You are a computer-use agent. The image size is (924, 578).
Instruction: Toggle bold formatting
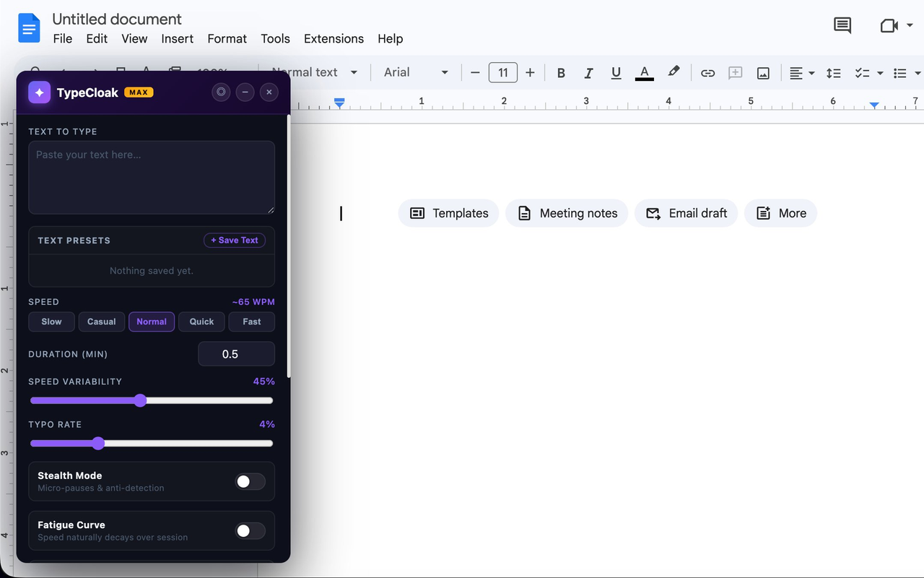pyautogui.click(x=561, y=72)
